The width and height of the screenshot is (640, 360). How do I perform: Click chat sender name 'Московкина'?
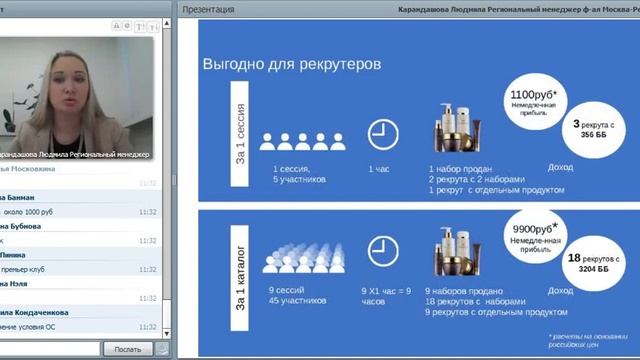click(33, 169)
